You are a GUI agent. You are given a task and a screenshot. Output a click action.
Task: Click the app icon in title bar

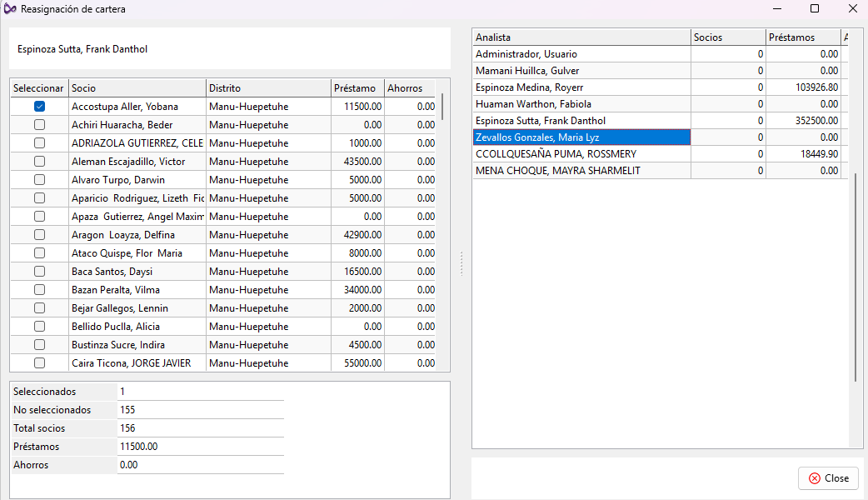[9, 9]
